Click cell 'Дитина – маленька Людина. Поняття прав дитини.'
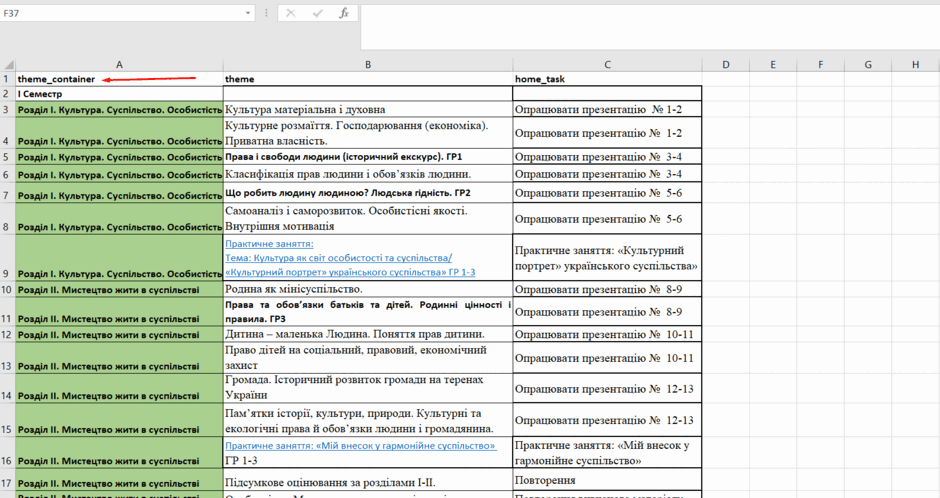Viewport: 940px width, 498px height. (367, 334)
